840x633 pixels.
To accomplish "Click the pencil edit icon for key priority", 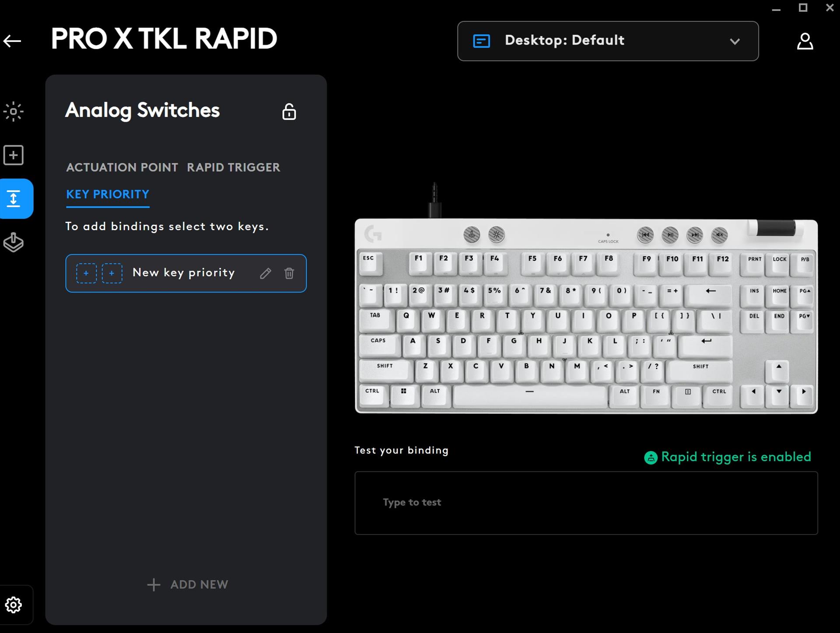I will pos(266,273).
